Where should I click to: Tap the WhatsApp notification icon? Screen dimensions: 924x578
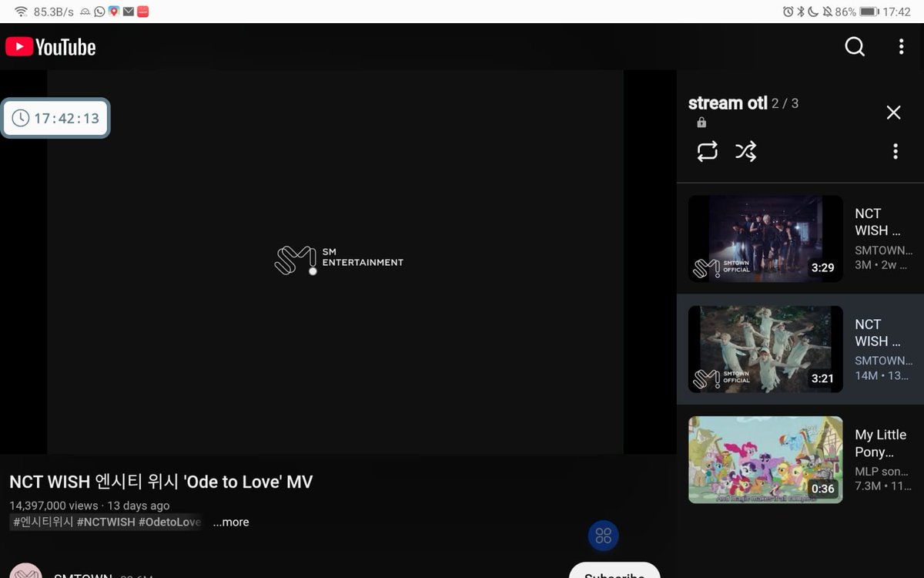click(x=99, y=12)
